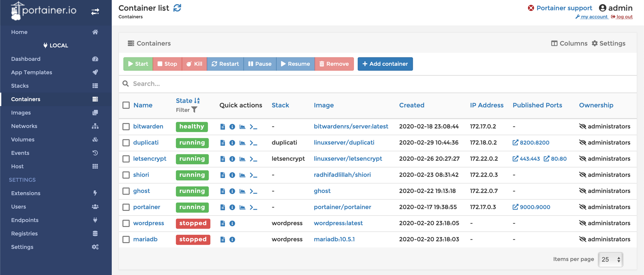Open the Columns chooser

pos(569,44)
